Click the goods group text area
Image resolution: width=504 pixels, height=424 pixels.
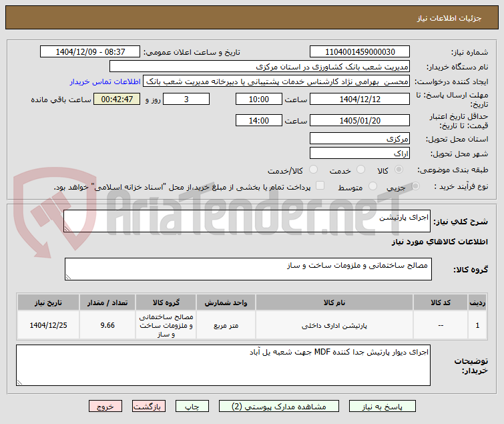pyautogui.click(x=248, y=269)
